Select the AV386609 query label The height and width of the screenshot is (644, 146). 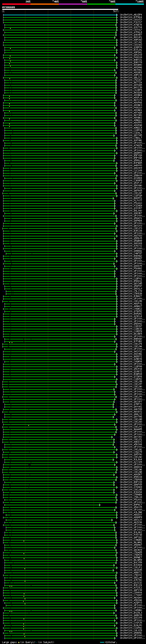[8, 7]
